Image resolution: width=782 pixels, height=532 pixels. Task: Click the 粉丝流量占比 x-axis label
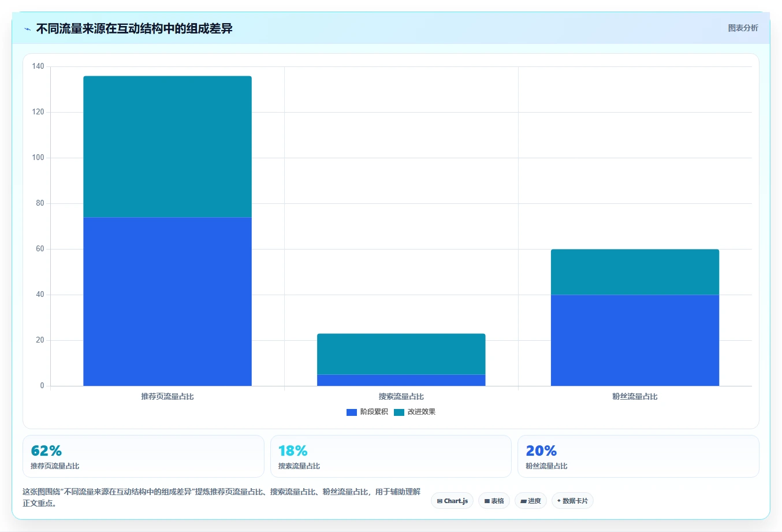[x=635, y=396]
